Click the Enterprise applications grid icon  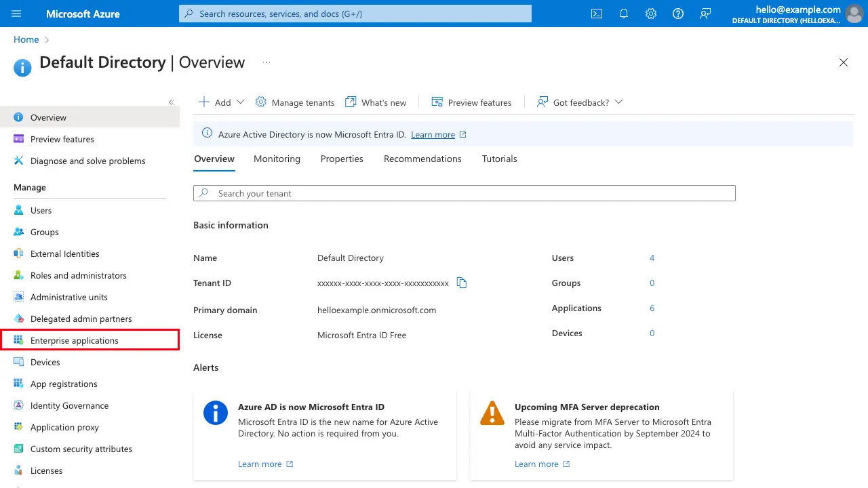[18, 340]
